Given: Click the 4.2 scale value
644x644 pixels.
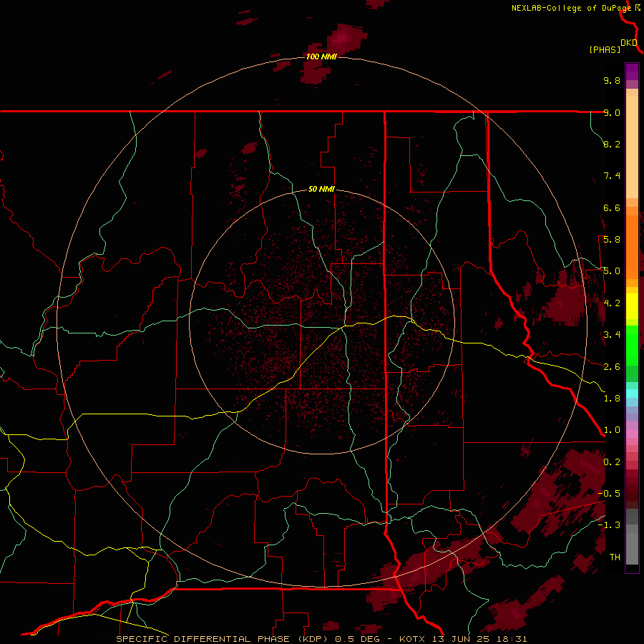Looking at the screenshot, I should [x=612, y=303].
